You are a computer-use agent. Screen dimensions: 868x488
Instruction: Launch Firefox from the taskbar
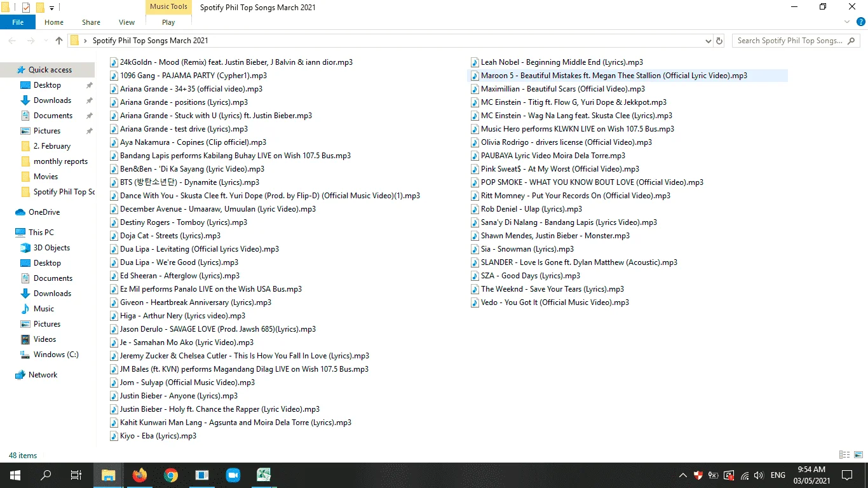(139, 475)
